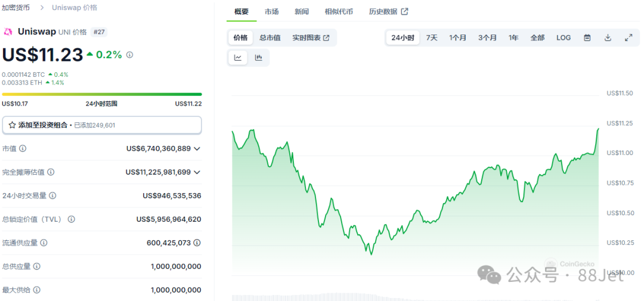Click the US$11.23 price text
644x301 pixels.
43,55
